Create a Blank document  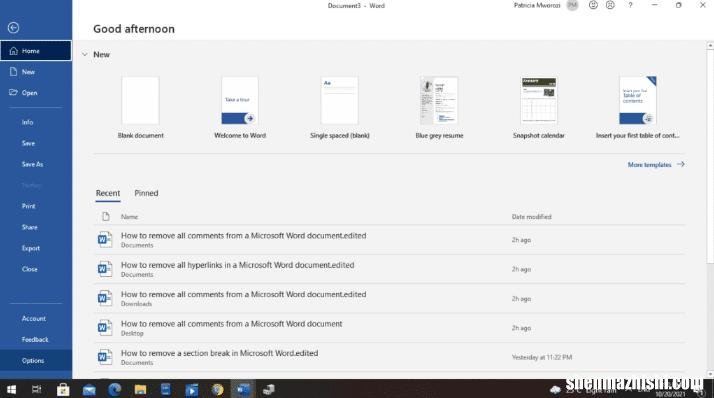pyautogui.click(x=140, y=107)
